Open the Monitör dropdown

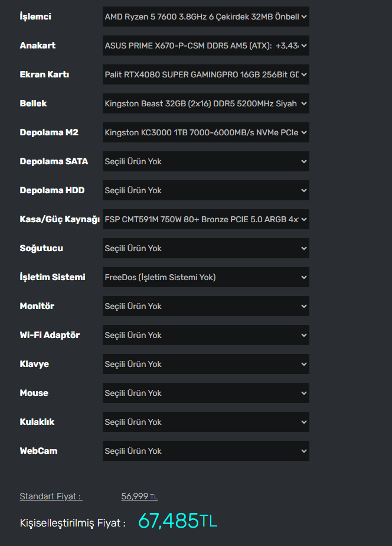205,306
